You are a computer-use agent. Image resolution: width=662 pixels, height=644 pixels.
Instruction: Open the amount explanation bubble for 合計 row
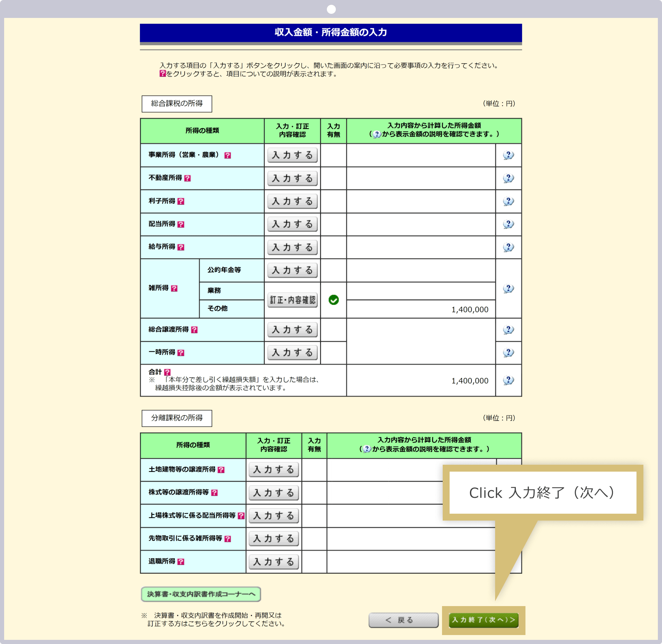tap(508, 380)
